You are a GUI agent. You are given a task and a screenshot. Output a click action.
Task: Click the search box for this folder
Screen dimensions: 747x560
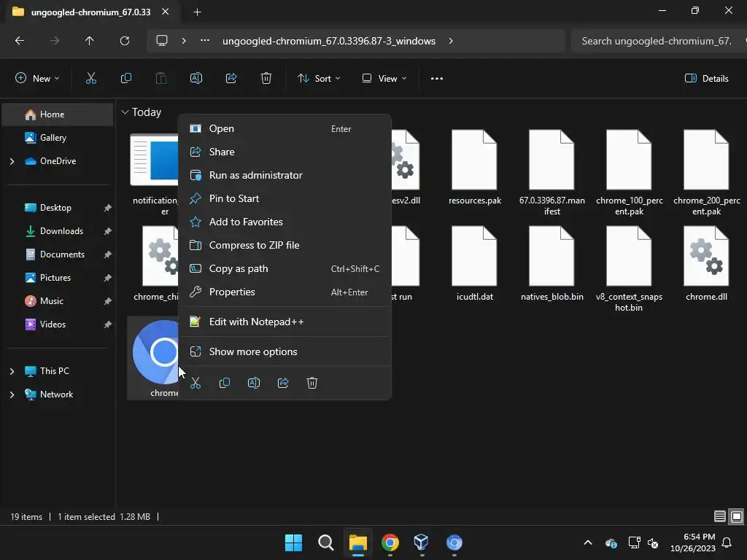coord(659,41)
